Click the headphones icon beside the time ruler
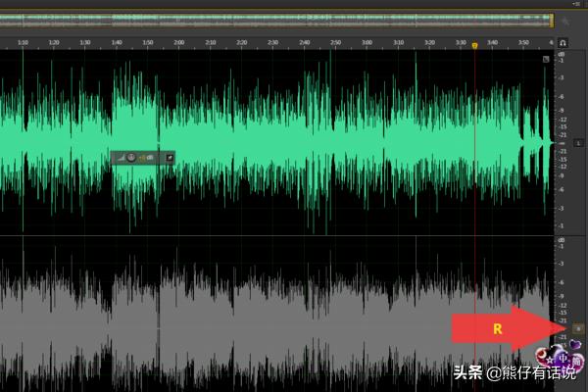 coord(563,44)
